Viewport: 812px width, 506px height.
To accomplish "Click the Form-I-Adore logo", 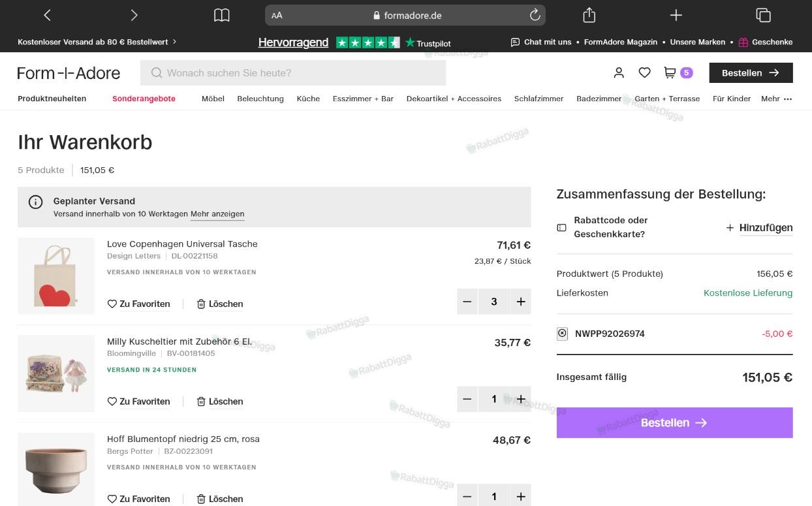I will 69,73.
